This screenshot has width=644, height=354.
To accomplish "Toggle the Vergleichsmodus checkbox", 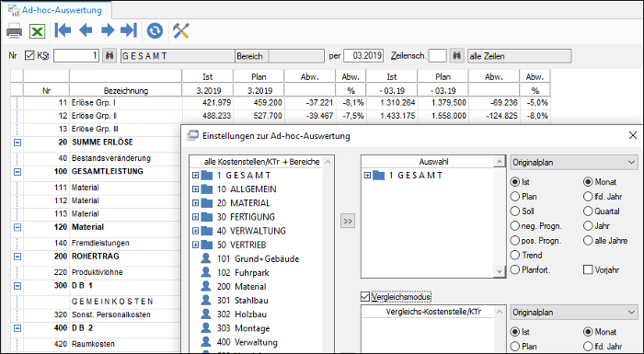I will tap(364, 296).
